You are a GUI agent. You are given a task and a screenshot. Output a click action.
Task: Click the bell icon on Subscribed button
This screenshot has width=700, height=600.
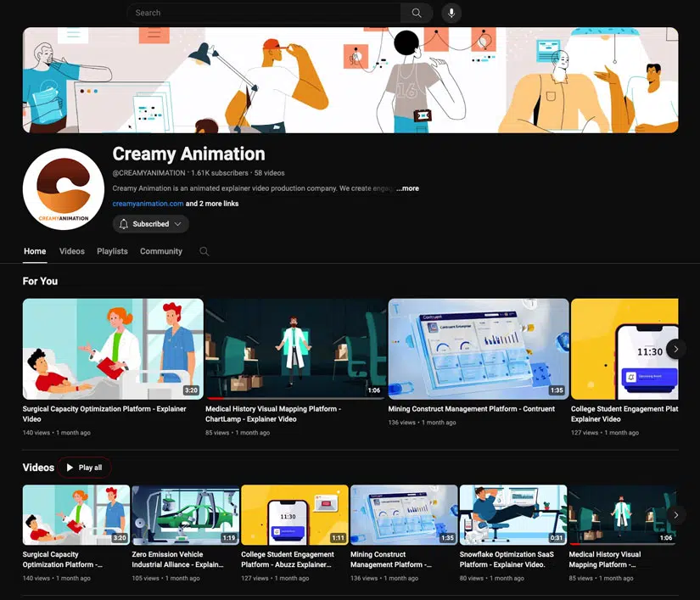pyautogui.click(x=124, y=224)
